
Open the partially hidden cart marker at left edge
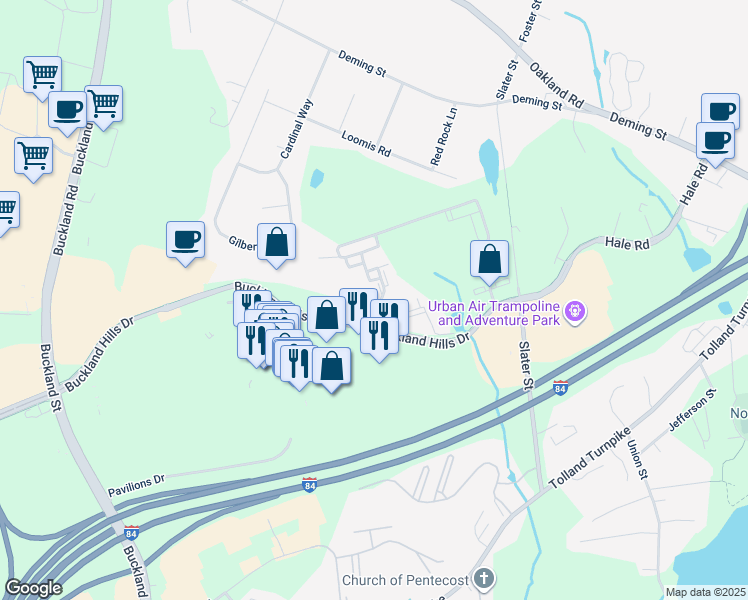pos(8,212)
